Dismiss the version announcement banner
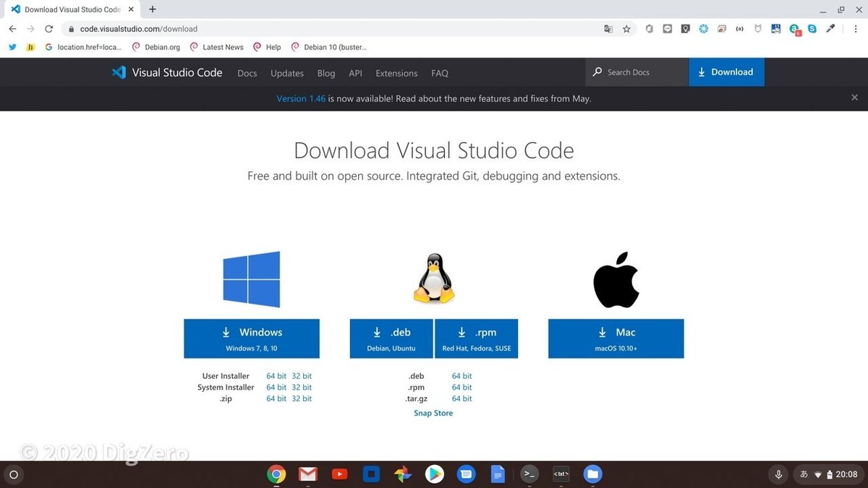The image size is (868, 488). (x=854, y=98)
